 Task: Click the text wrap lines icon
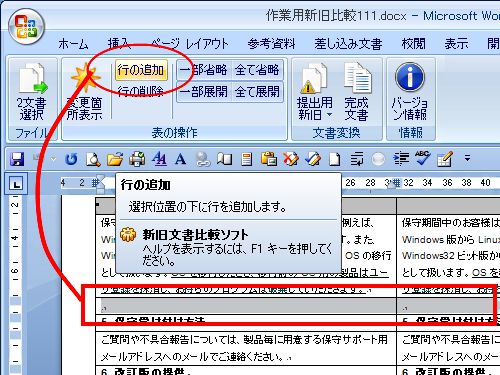357,159
